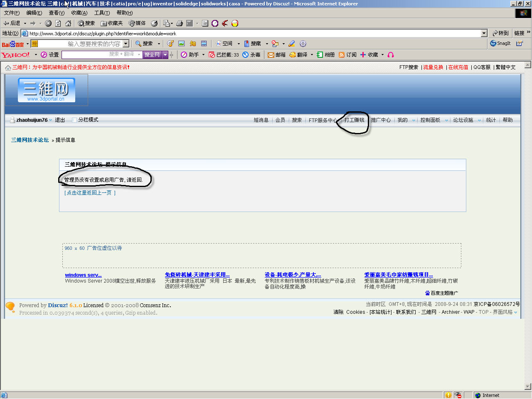This screenshot has width=532, height=399.
Task: Refresh the page with the Refresh icon
Action: [x=58, y=23]
